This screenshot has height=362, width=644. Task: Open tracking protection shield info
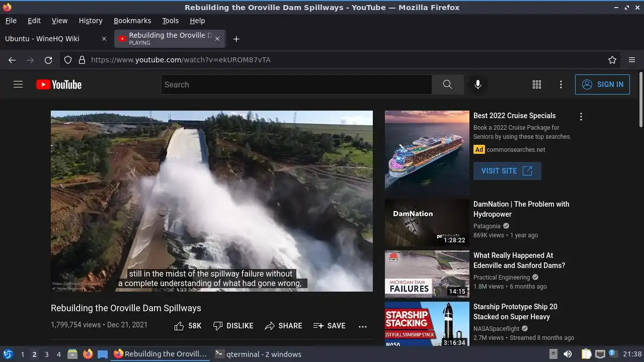(x=68, y=60)
